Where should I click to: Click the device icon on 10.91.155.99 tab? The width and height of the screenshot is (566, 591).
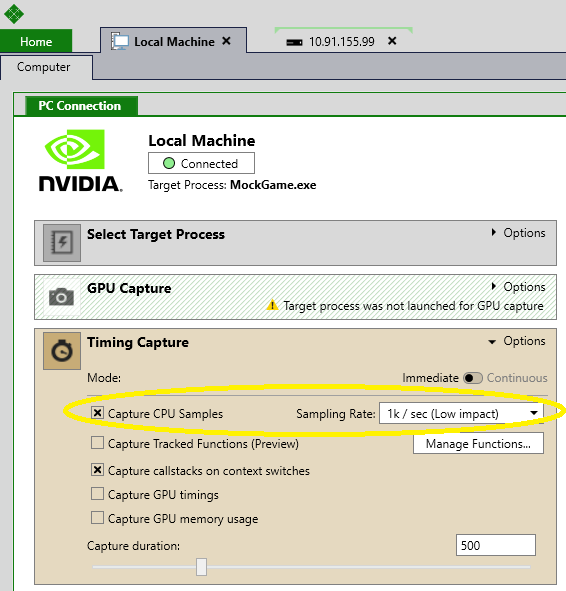(294, 42)
